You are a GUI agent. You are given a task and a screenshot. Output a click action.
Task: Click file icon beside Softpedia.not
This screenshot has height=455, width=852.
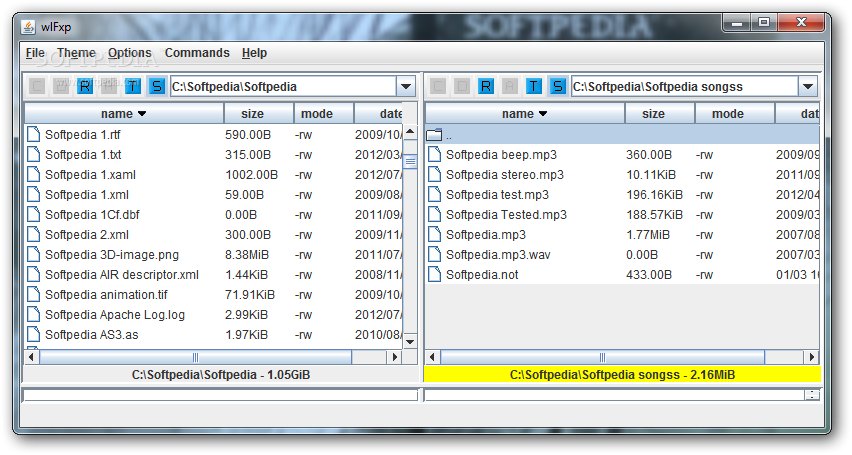coord(434,275)
